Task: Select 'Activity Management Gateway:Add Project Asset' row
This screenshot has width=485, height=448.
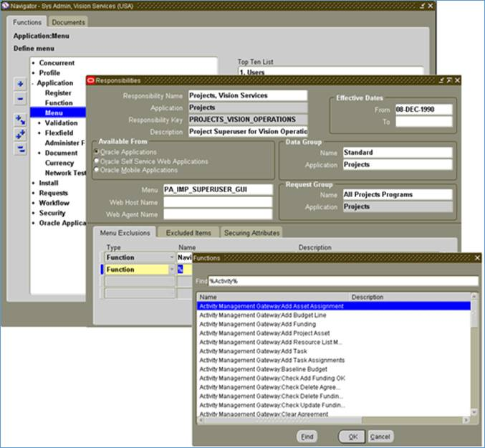Action: coord(333,333)
